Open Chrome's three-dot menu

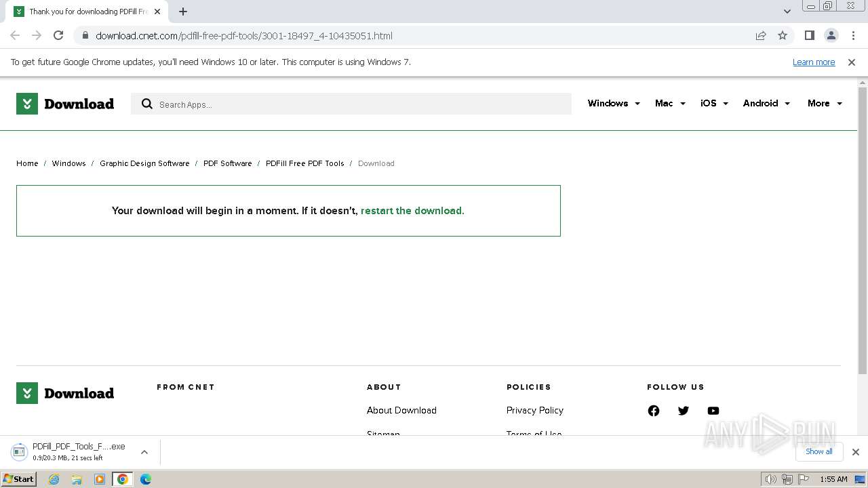pyautogui.click(x=853, y=35)
